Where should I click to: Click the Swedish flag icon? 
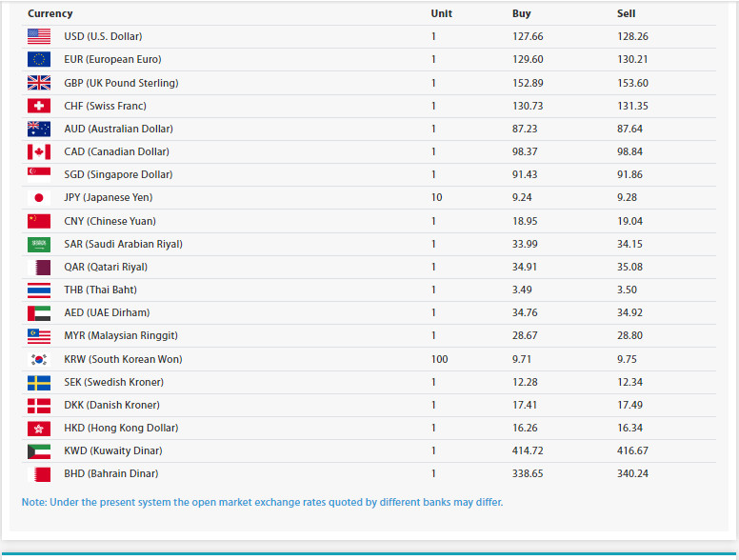point(39,382)
